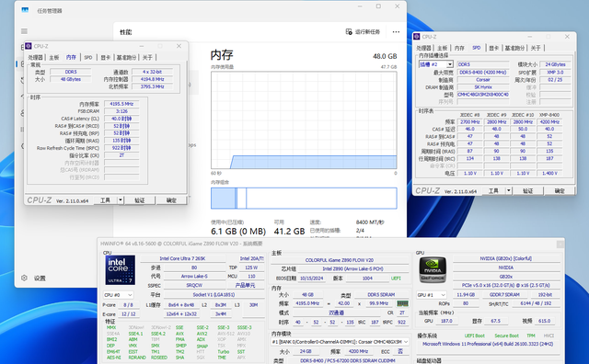This screenshot has width=589, height=364.
Task: Click 验证 button in the CPU-Z memory-timings window
Action: pyautogui.click(x=140, y=200)
